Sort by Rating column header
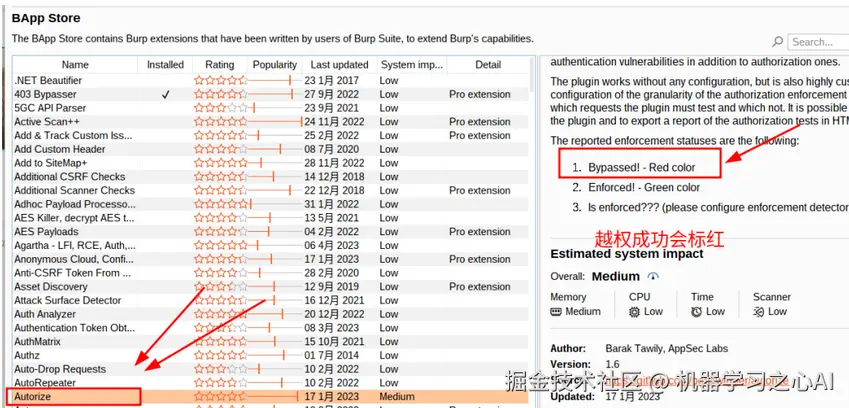The image size is (849, 408). tap(220, 65)
